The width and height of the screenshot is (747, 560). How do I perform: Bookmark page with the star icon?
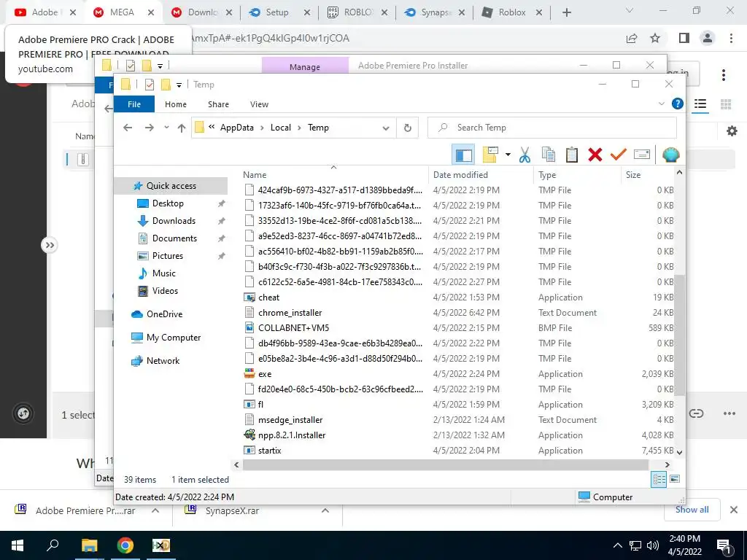(655, 38)
